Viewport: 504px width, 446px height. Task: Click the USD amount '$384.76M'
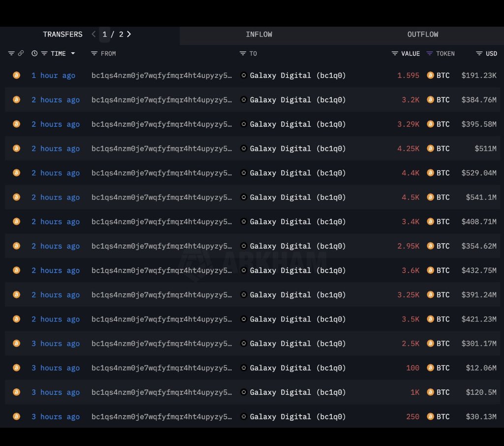pos(479,100)
